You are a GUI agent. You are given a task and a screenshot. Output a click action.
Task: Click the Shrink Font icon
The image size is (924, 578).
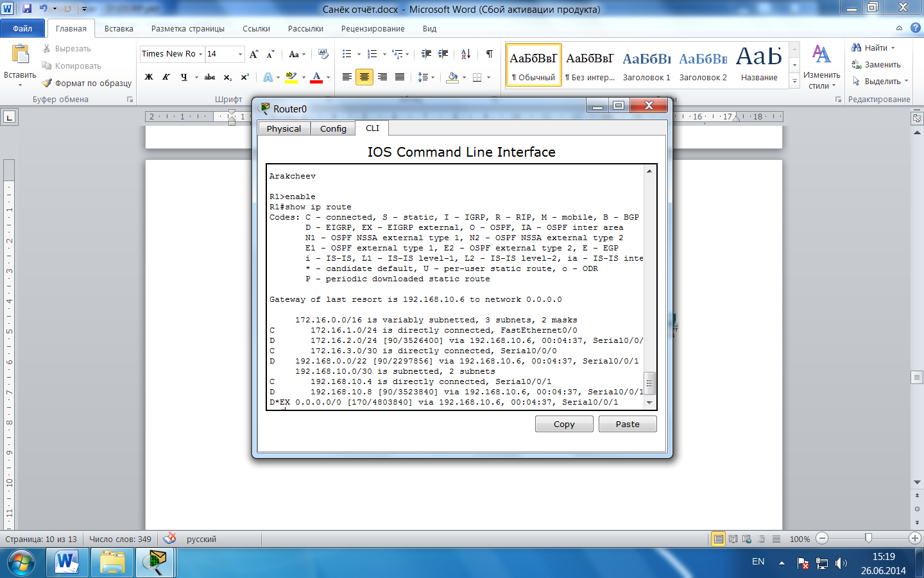pyautogui.click(x=270, y=54)
